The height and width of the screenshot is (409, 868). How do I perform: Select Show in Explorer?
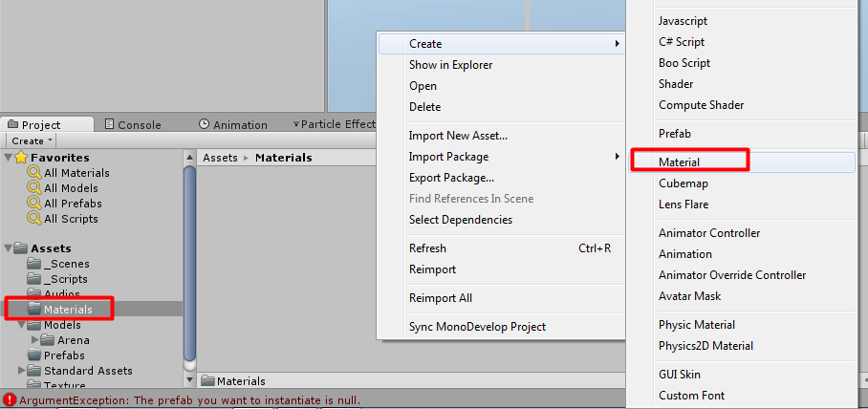click(x=450, y=65)
